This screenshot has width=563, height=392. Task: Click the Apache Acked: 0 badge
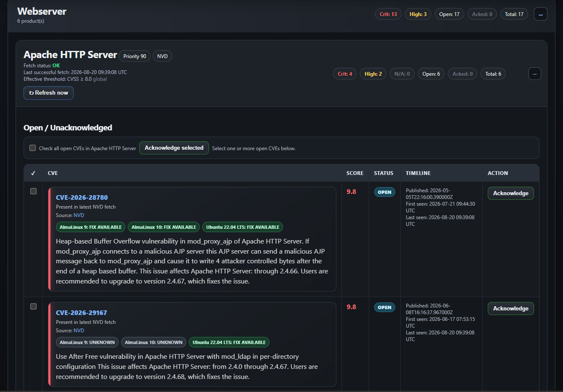coord(463,74)
